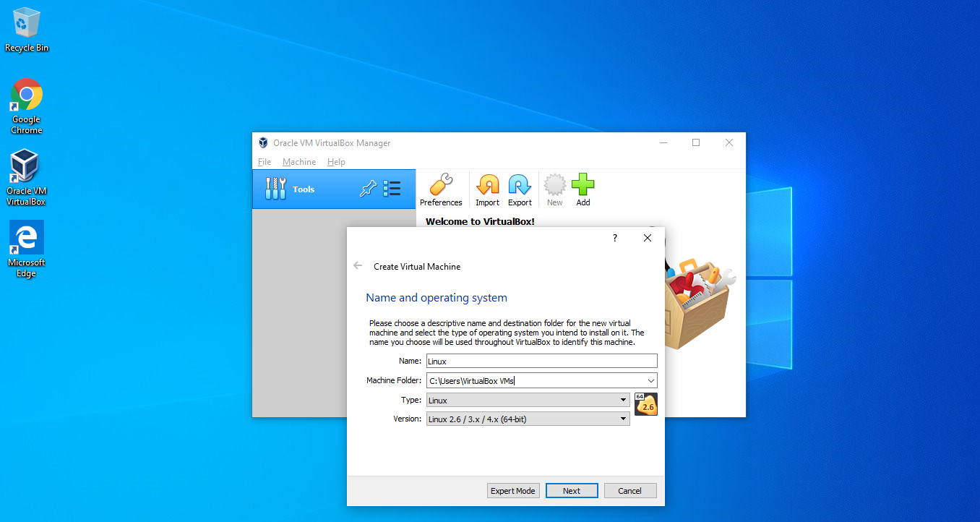The width and height of the screenshot is (980, 522).
Task: Click the New machine toolbar icon
Action: (x=555, y=190)
